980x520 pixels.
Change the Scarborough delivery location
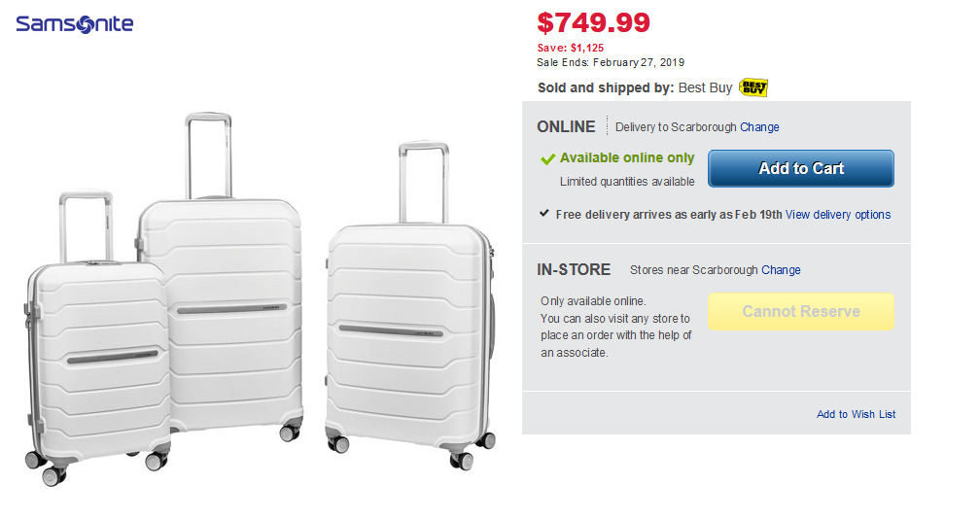(759, 127)
